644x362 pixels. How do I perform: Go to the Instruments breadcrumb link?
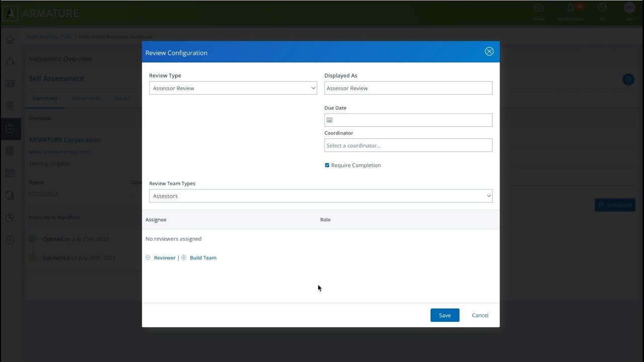tap(42, 37)
